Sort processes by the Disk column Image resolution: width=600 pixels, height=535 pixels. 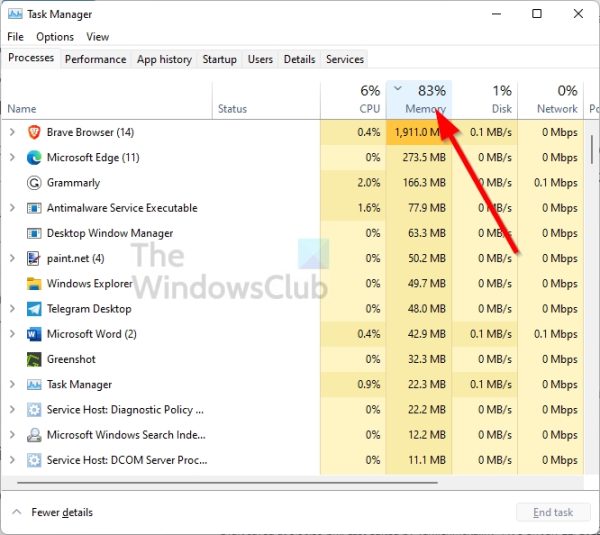click(485, 100)
